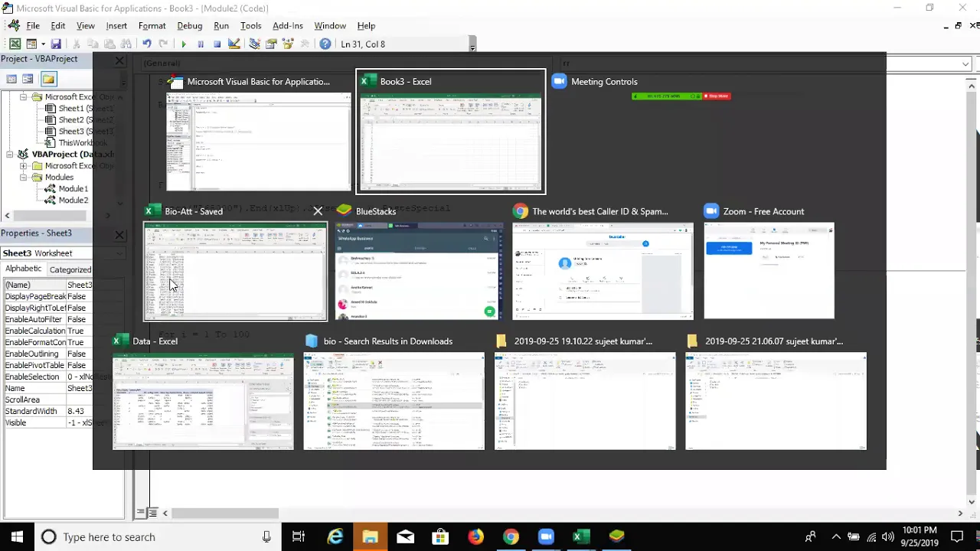
Task: Open the Zoom icon in the taskbar
Action: (546, 536)
